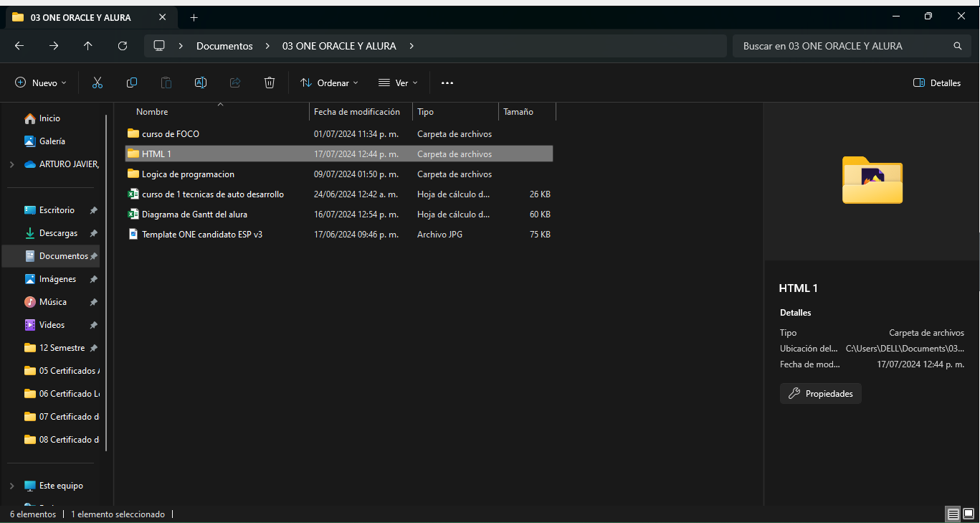This screenshot has height=523, width=980.
Task: Go forward with the right arrow
Action: click(54, 45)
